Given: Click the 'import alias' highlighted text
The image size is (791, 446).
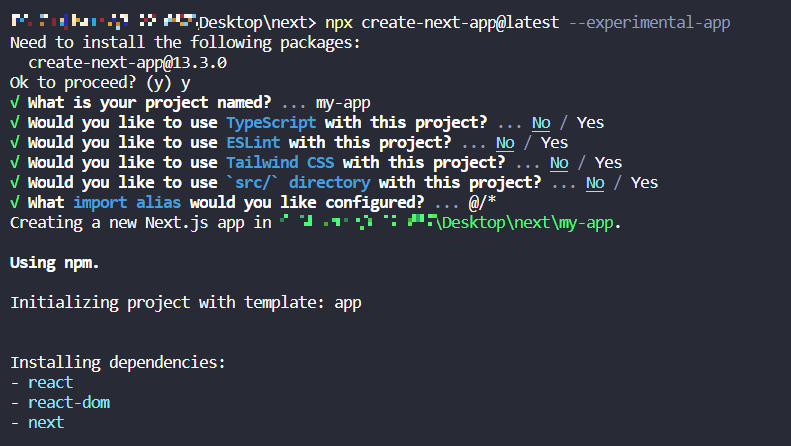Looking at the screenshot, I should tap(127, 202).
